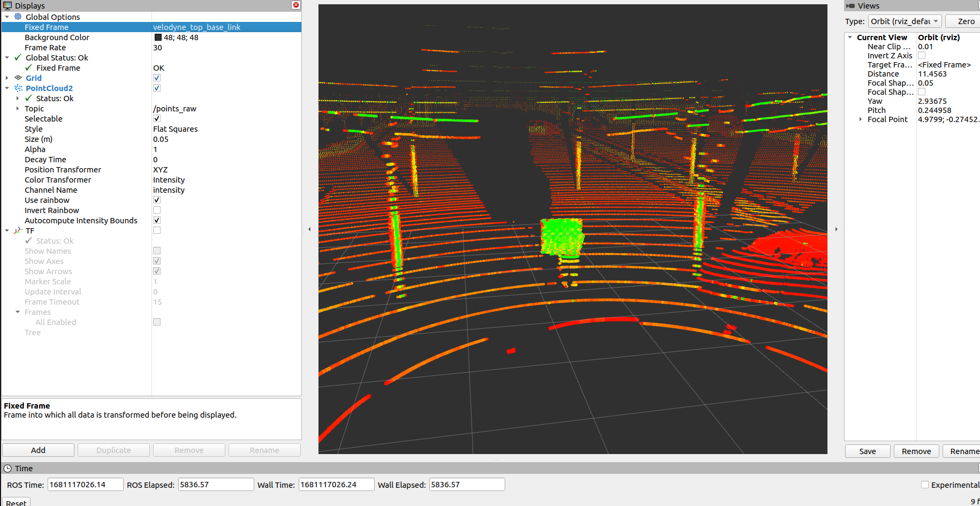Click the green cube in the point cloud view
This screenshot has width=980, height=506.
coord(561,236)
